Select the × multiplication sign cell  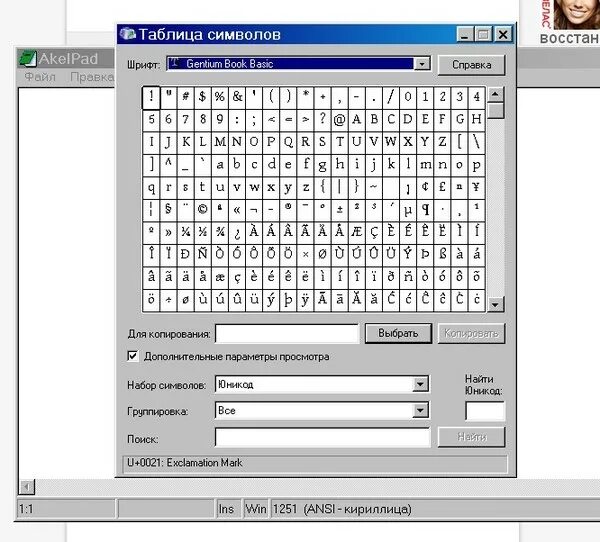(x=305, y=255)
